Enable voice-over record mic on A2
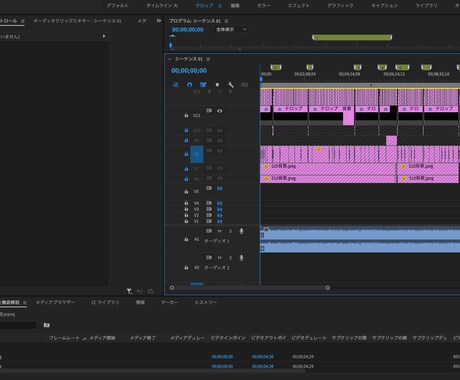The height and width of the screenshot is (380, 460). click(x=241, y=258)
